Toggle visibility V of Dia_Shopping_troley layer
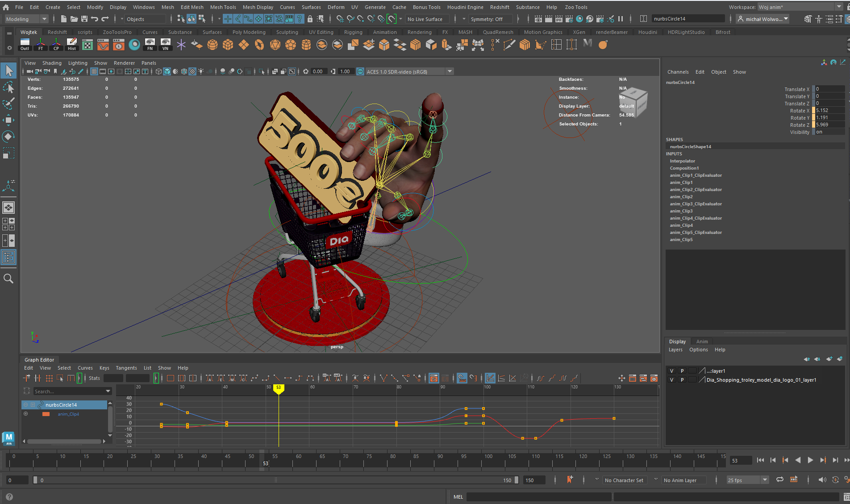This screenshot has width=850, height=504. [x=671, y=380]
